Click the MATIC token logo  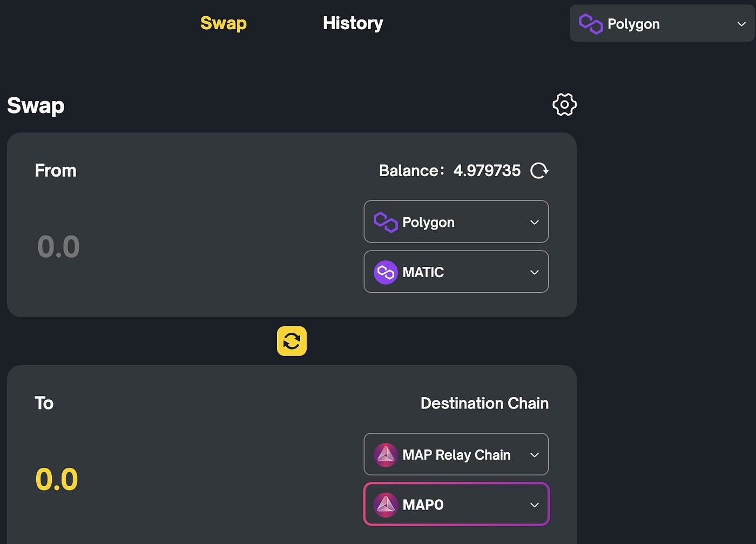(x=386, y=272)
